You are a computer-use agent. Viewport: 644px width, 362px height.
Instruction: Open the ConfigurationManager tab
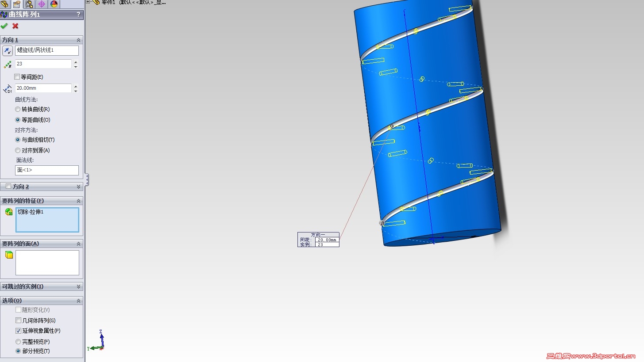coord(29,4)
